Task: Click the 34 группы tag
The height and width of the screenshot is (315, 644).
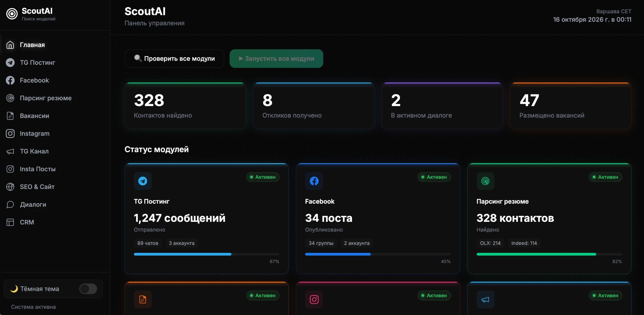Action: pos(321,243)
